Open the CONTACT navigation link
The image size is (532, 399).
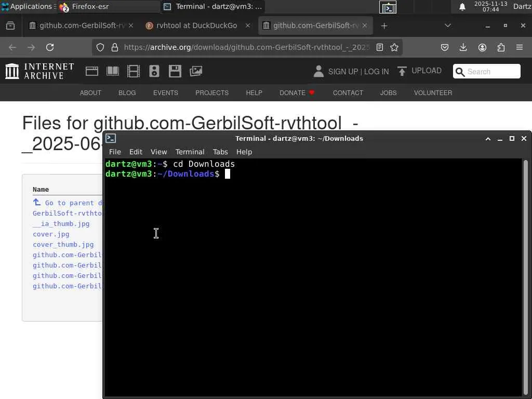tap(348, 92)
